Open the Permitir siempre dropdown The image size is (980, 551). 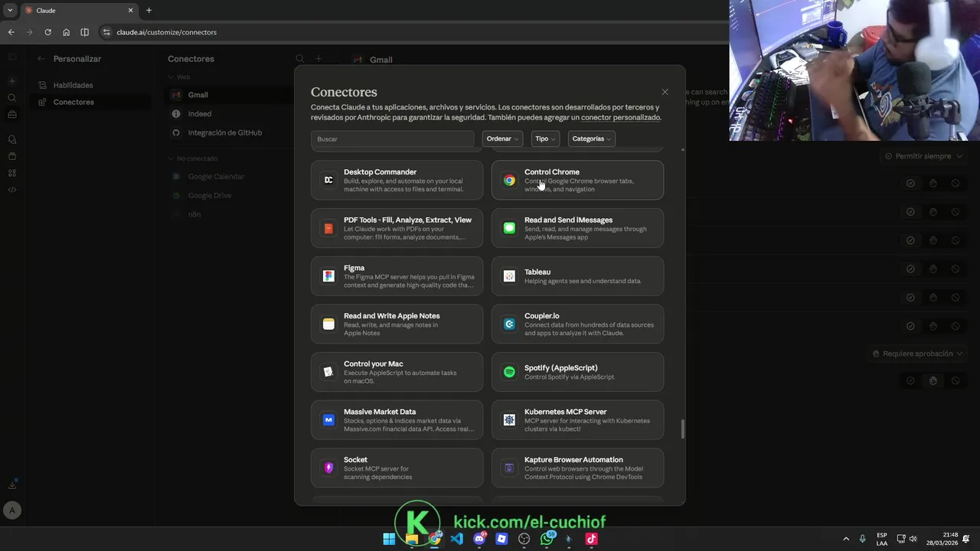point(922,156)
